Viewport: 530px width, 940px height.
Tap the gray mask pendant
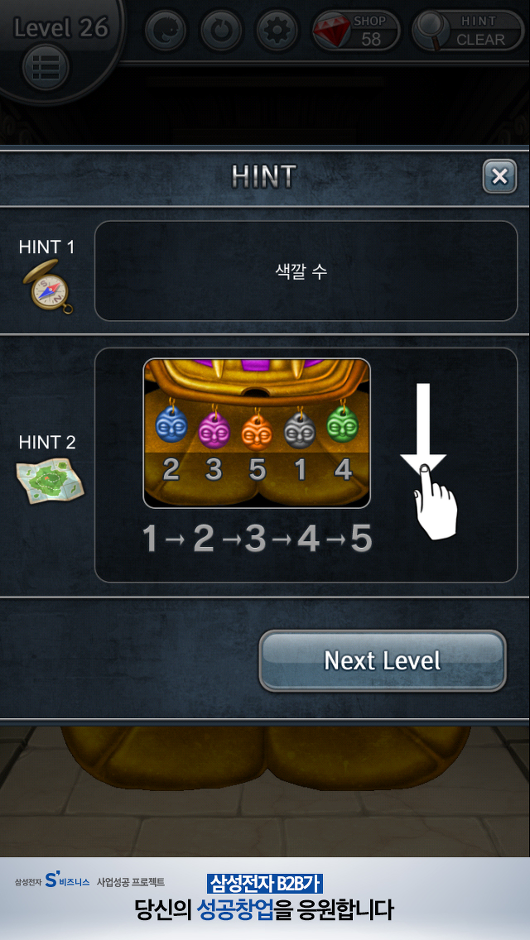300,426
